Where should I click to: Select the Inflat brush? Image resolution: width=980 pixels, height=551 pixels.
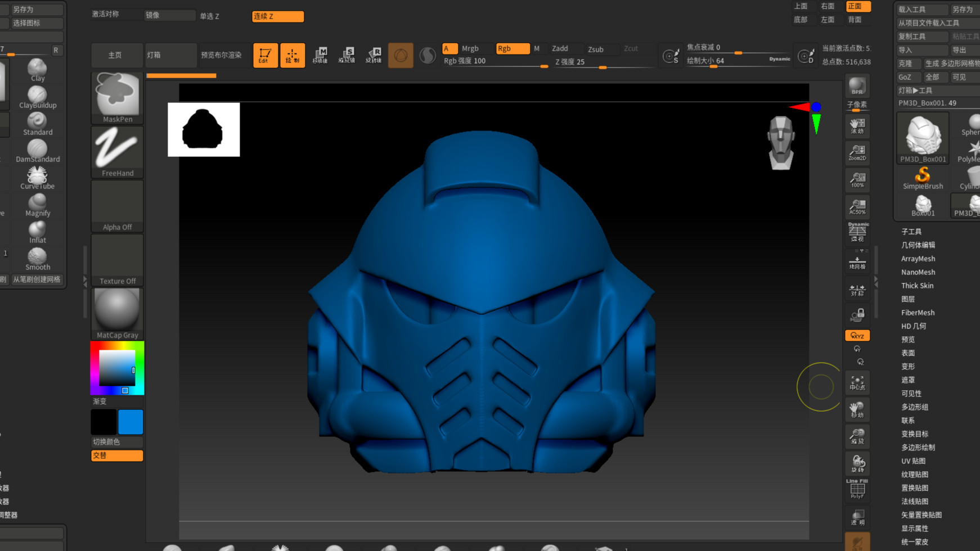[x=37, y=232]
